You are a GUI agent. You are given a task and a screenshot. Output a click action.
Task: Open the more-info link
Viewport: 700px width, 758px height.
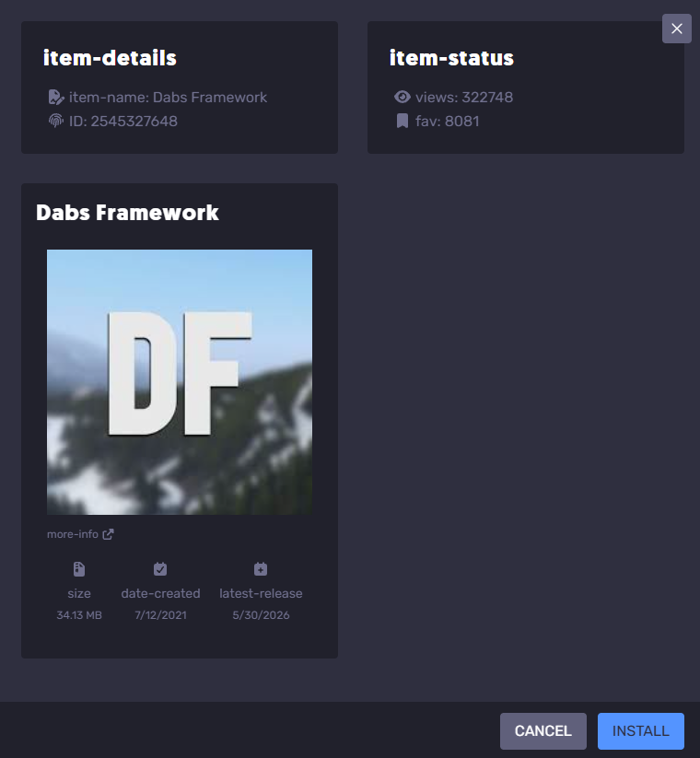(73, 534)
